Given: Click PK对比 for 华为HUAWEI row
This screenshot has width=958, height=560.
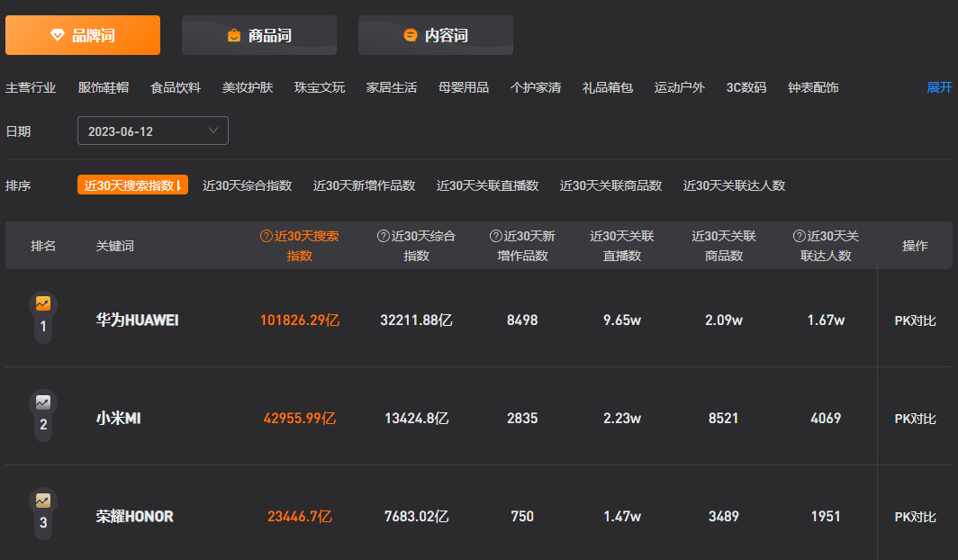Looking at the screenshot, I should click(x=915, y=321).
